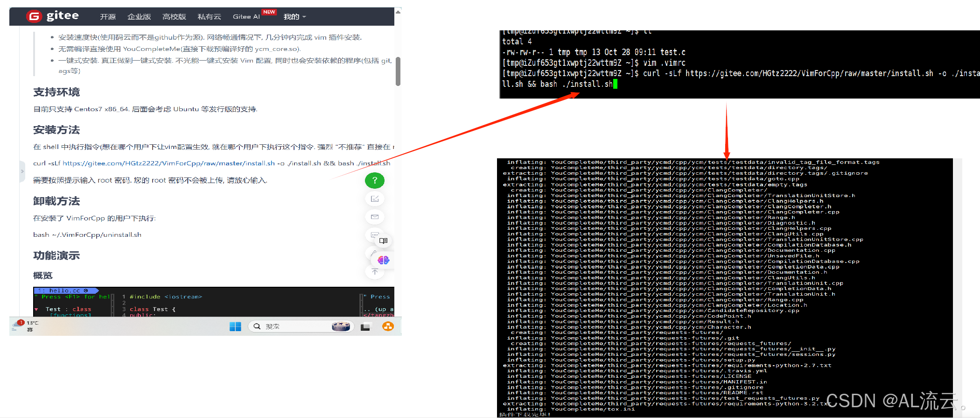Viewport: 980px width, 418px height.
Task: Click the 支持环境 heading
Action: click(56, 92)
